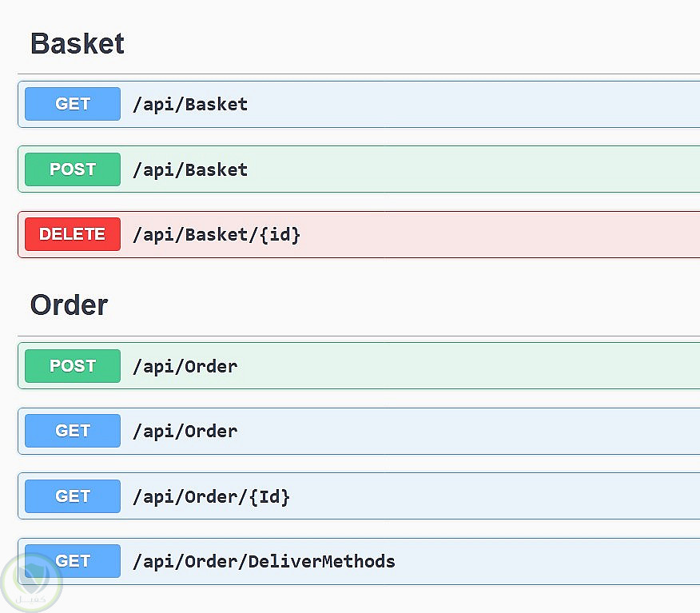Expand the DELETE Basket operation row

point(495,235)
